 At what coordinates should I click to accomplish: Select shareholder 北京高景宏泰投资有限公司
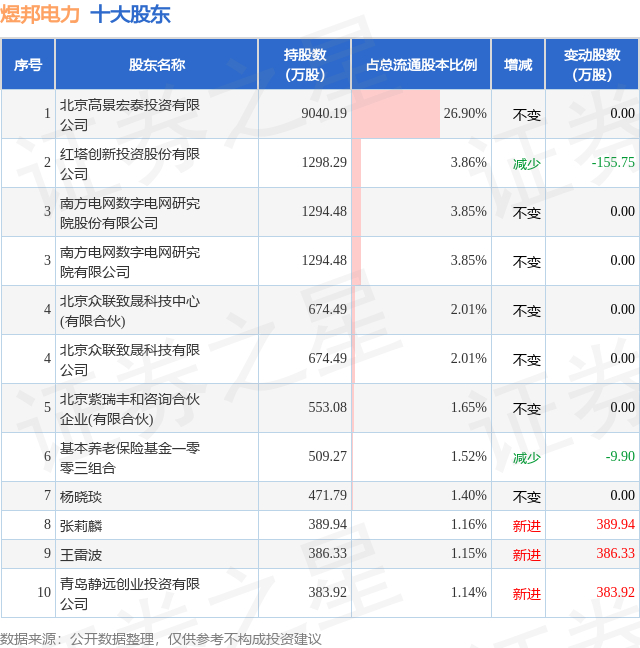point(130,114)
